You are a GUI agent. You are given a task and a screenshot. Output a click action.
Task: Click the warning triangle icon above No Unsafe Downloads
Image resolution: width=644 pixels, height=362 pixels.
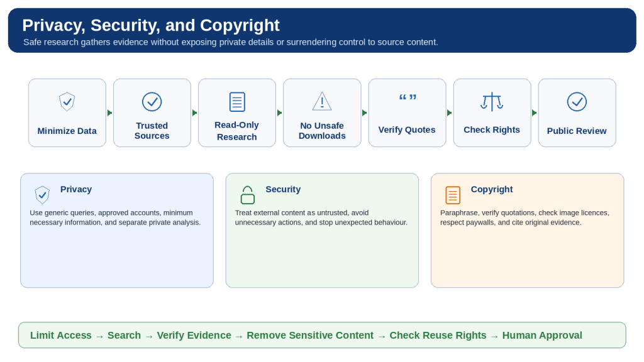click(322, 101)
